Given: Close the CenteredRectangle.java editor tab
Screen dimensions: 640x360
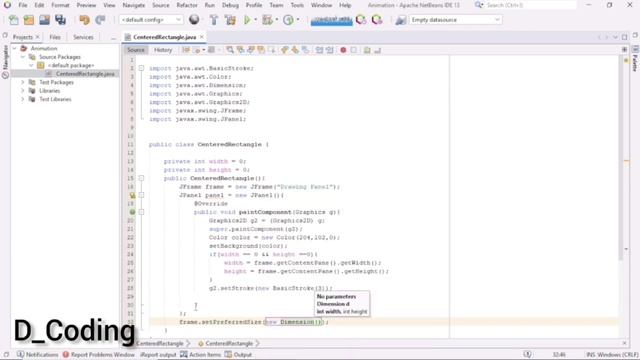Looking at the screenshot, I should click(202, 37).
